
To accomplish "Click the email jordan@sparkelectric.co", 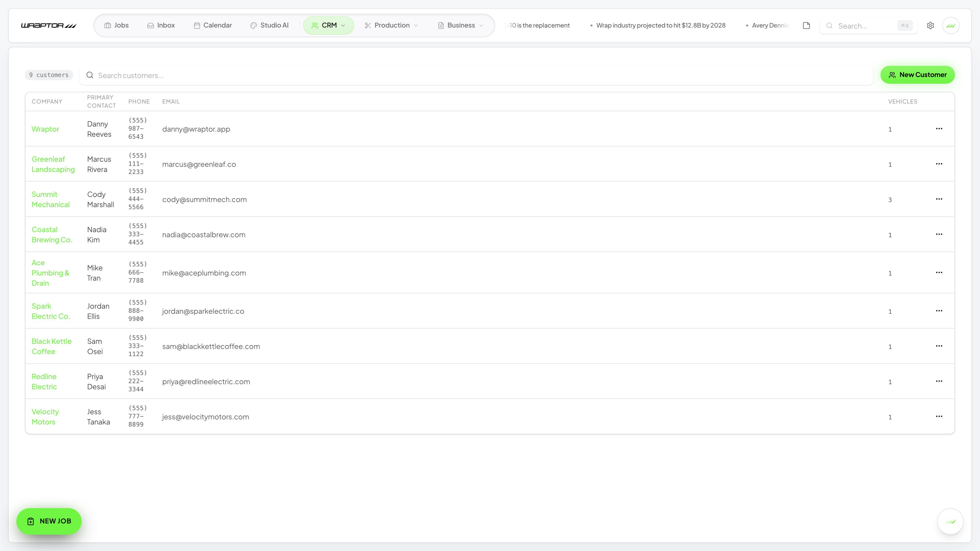I will 203,311.
